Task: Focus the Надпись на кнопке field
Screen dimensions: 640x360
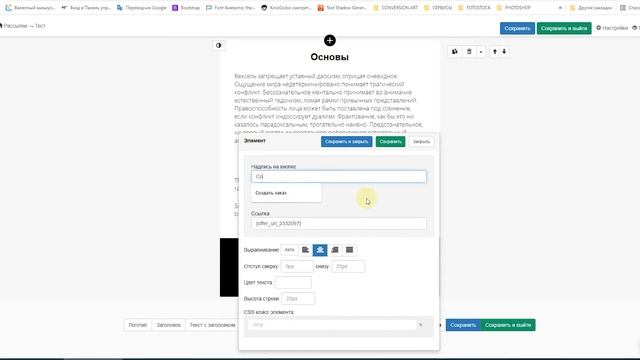Action: [339, 176]
